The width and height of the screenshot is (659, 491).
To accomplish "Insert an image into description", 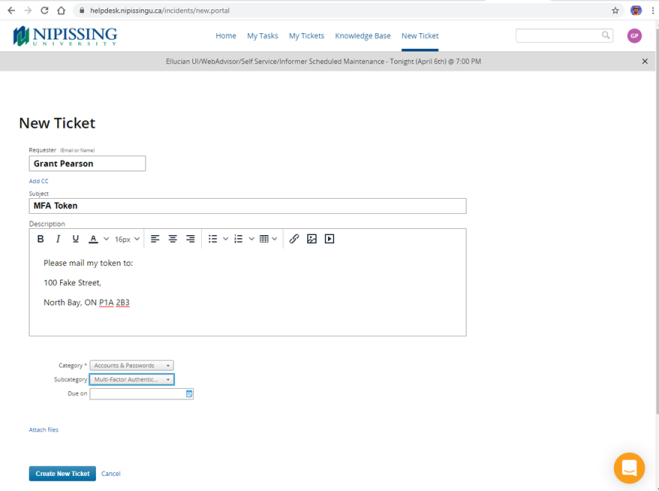I will pos(312,239).
